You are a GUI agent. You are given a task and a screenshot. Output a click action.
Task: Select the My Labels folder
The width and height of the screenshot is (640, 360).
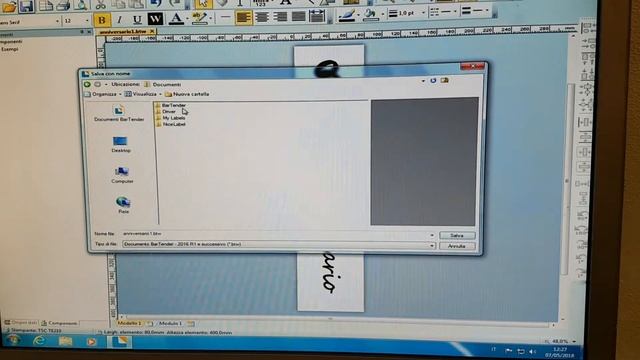pyautogui.click(x=171, y=118)
